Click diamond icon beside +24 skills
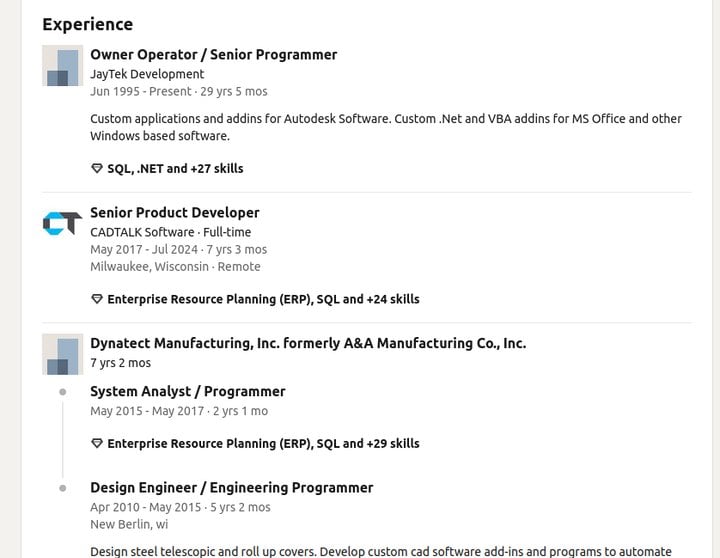The image size is (720, 558). (x=96, y=299)
